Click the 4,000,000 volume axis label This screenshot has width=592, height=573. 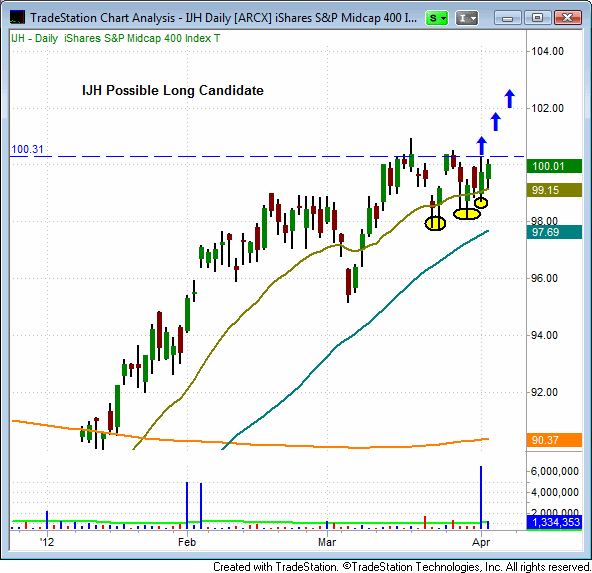[555, 493]
